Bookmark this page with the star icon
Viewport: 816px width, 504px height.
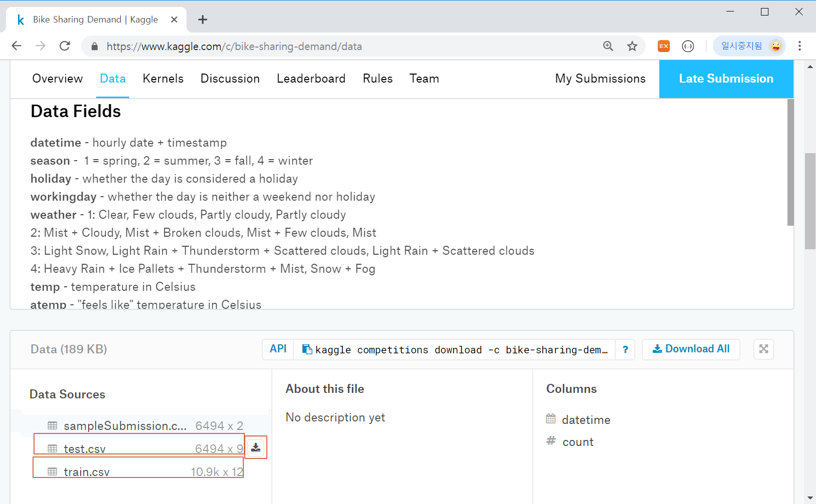632,47
